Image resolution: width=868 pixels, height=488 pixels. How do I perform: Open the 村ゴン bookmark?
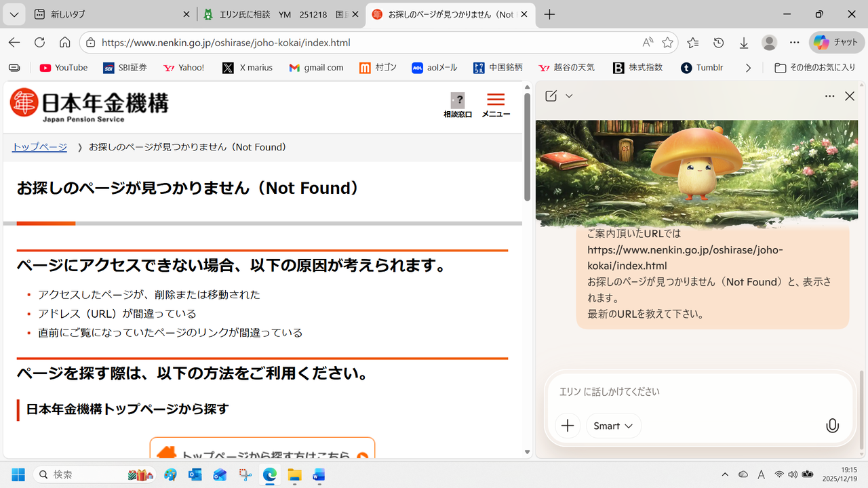click(378, 68)
